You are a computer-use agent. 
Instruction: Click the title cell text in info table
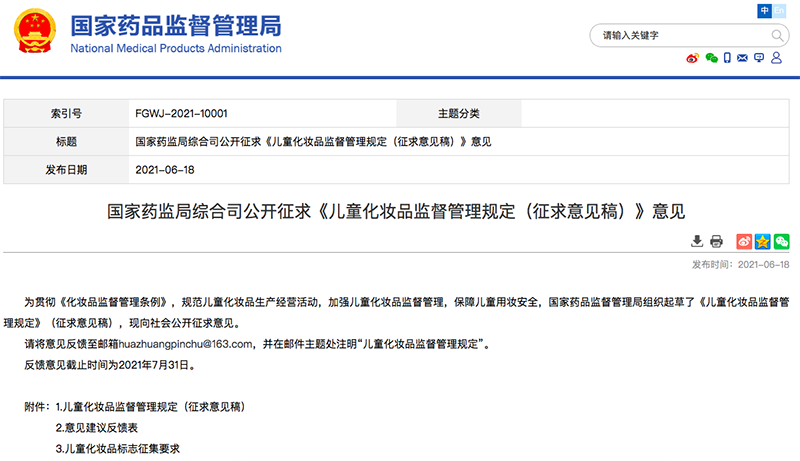click(x=313, y=142)
